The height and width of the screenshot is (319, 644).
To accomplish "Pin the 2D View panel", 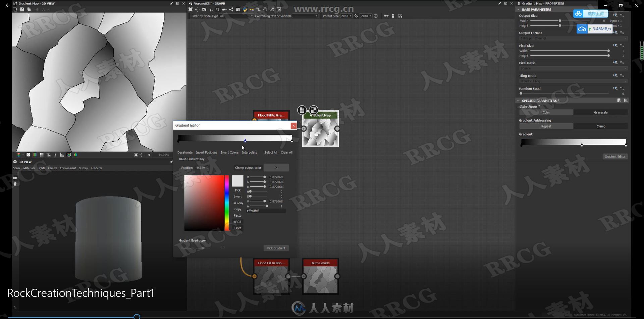I will point(172,3).
